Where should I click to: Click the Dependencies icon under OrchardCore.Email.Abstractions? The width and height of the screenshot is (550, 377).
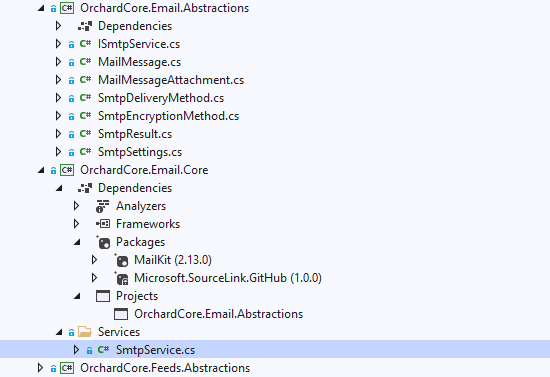85,26
